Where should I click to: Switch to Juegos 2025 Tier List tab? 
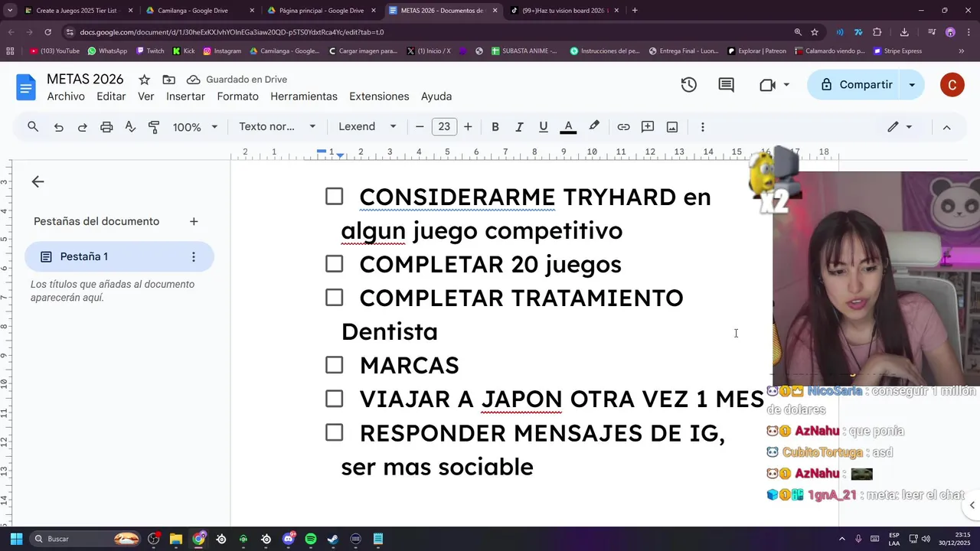coord(79,11)
